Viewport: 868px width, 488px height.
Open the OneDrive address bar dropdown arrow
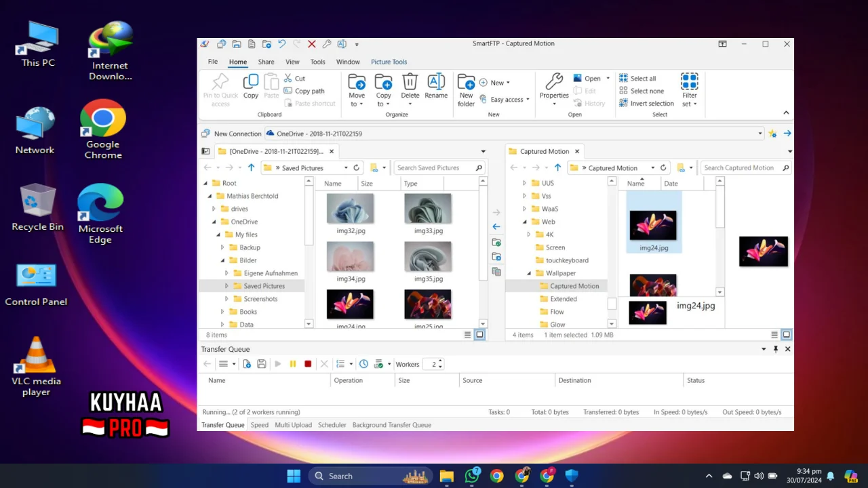[760, 134]
